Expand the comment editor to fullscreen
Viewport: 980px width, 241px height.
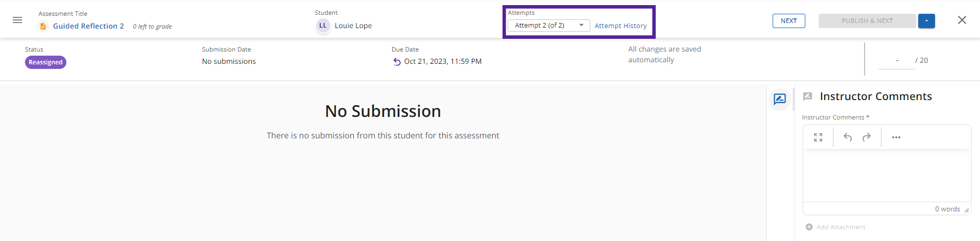(818, 137)
